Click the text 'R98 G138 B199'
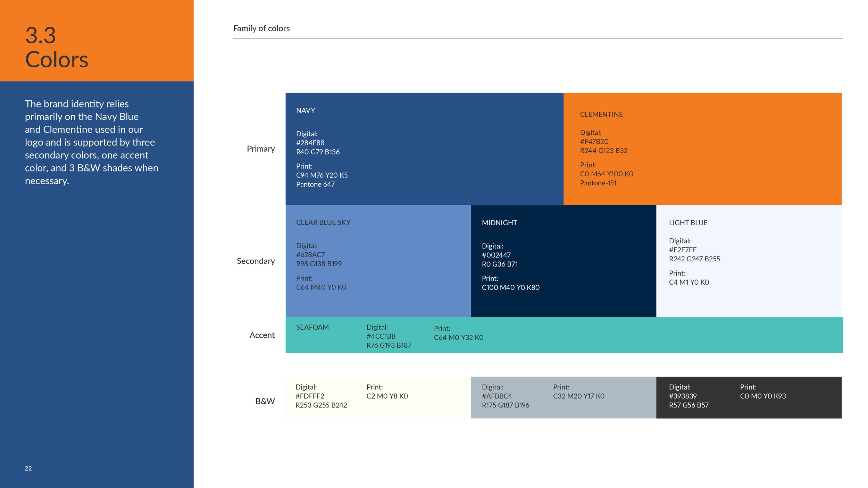This screenshot has width=868, height=488. click(319, 264)
